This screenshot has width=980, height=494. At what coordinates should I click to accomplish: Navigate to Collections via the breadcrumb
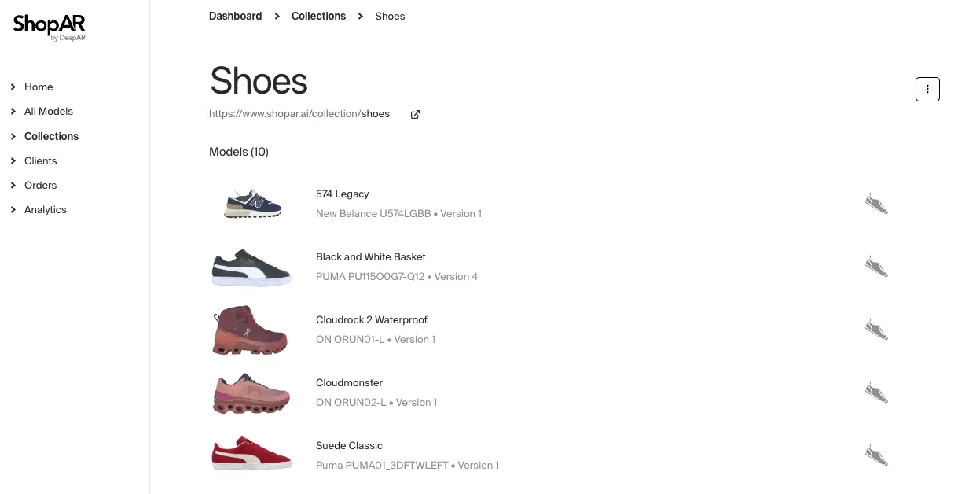pyautogui.click(x=318, y=16)
